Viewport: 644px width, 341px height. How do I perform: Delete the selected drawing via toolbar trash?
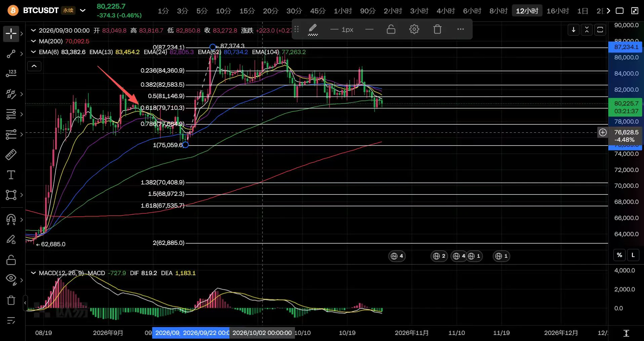click(x=437, y=30)
